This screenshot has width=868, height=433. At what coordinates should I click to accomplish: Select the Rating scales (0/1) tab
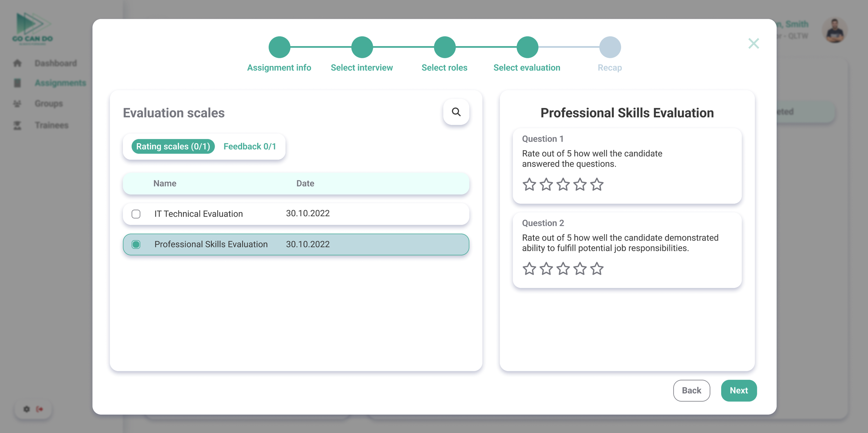click(173, 146)
